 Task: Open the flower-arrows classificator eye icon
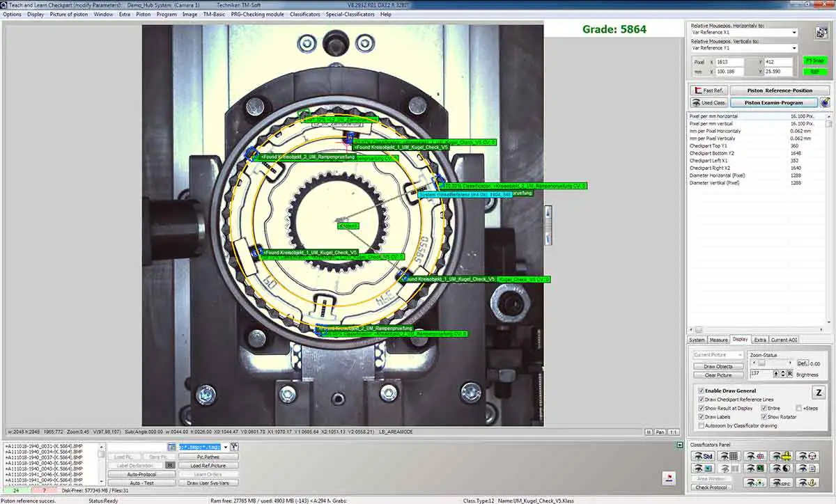tap(755, 482)
